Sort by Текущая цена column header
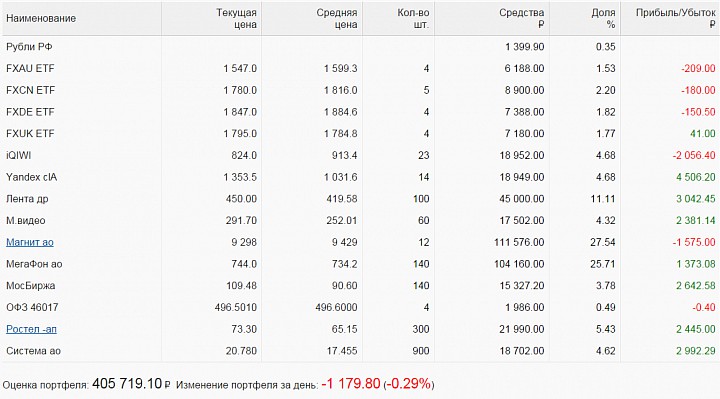 (236, 18)
